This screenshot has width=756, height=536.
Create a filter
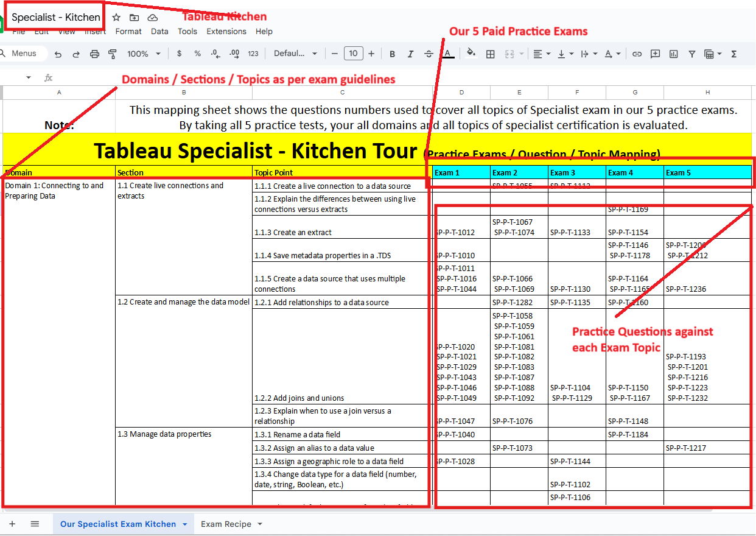point(692,54)
